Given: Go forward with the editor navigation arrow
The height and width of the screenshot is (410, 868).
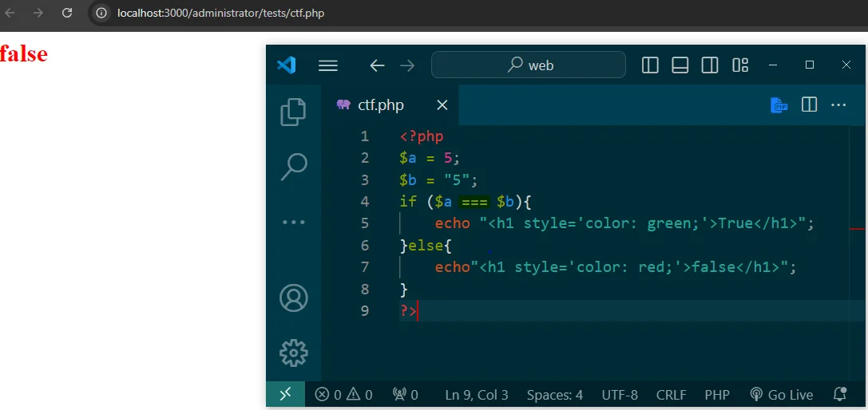Looking at the screenshot, I should tap(407, 66).
